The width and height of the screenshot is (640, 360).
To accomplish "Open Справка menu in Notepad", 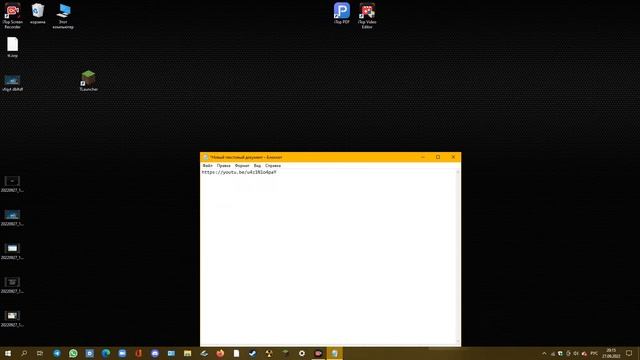I will pyautogui.click(x=273, y=166).
